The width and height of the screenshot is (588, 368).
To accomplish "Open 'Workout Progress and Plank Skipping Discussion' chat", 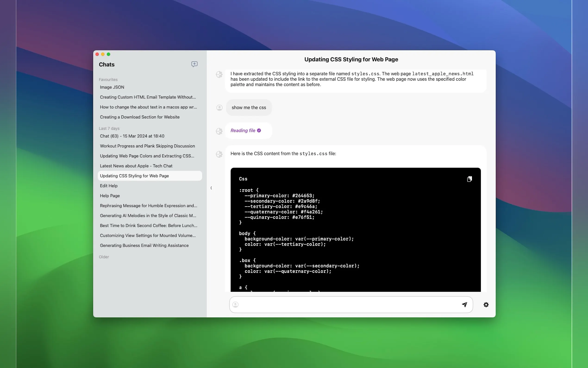I will pyautogui.click(x=147, y=146).
